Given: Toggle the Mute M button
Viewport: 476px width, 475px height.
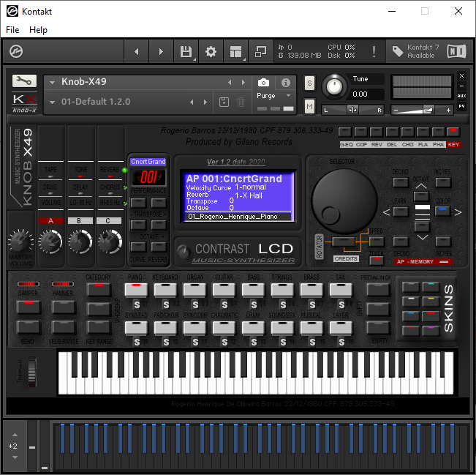Looking at the screenshot, I should (309, 106).
